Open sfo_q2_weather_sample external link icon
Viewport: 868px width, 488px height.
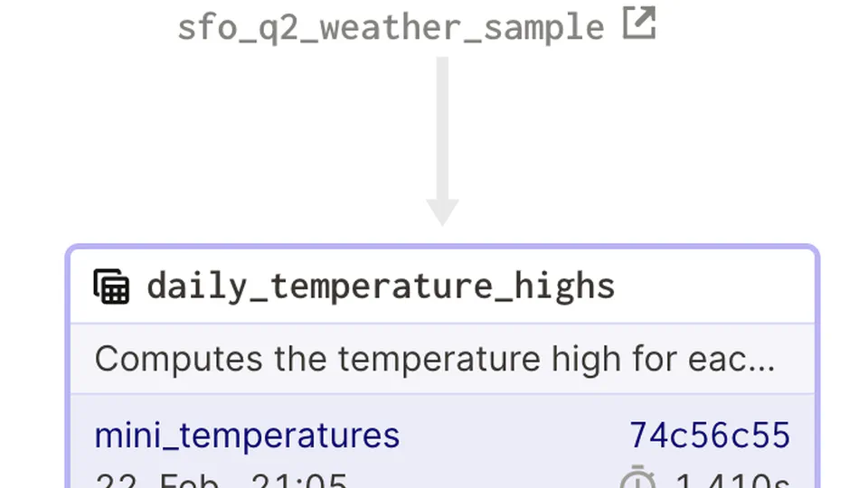coord(639,24)
